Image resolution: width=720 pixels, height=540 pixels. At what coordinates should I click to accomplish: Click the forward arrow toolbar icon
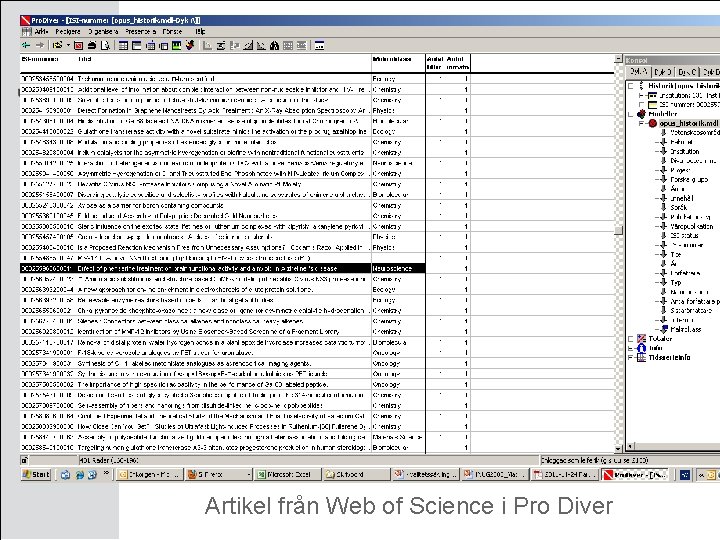click(x=40, y=45)
